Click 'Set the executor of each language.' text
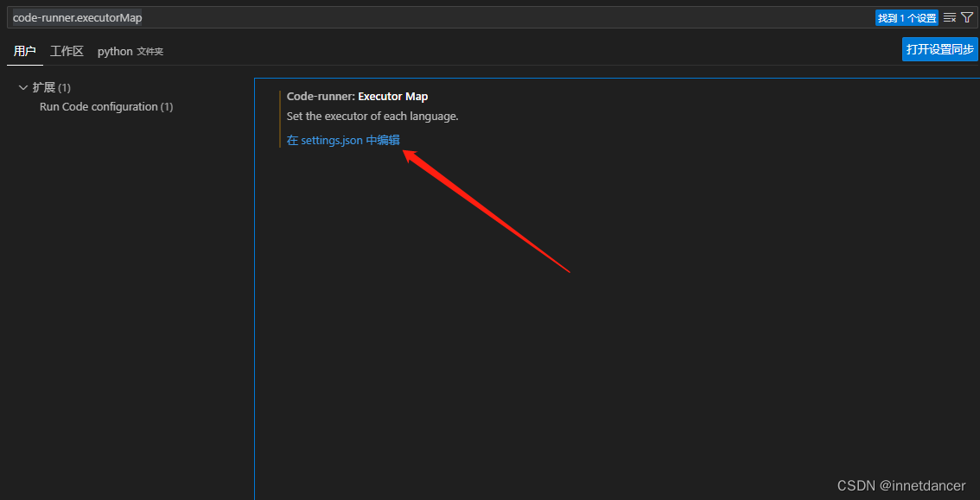 pos(372,117)
